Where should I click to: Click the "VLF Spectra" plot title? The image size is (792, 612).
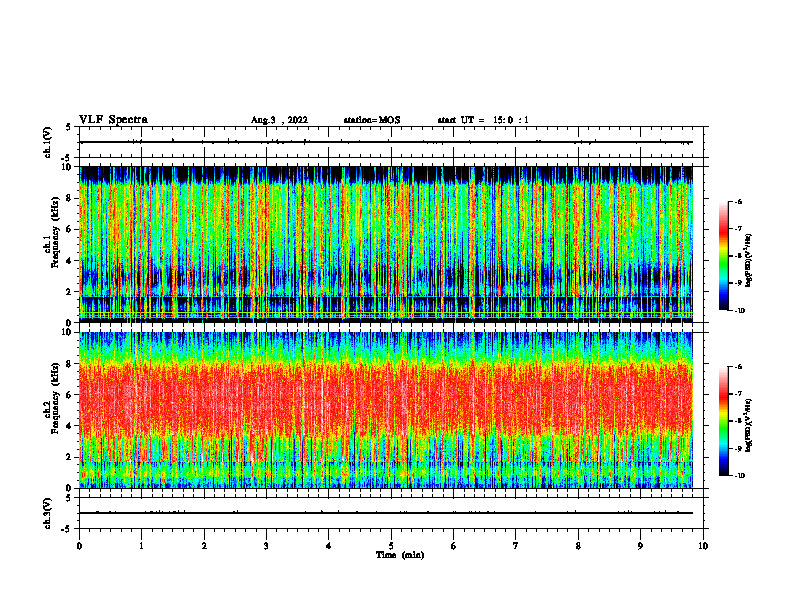[x=113, y=120]
